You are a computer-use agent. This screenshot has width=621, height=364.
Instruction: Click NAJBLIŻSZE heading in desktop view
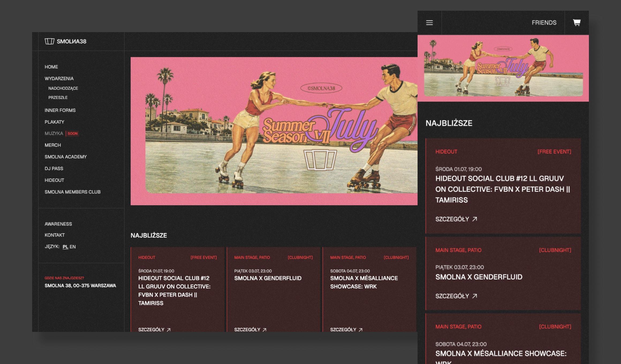coord(149,236)
